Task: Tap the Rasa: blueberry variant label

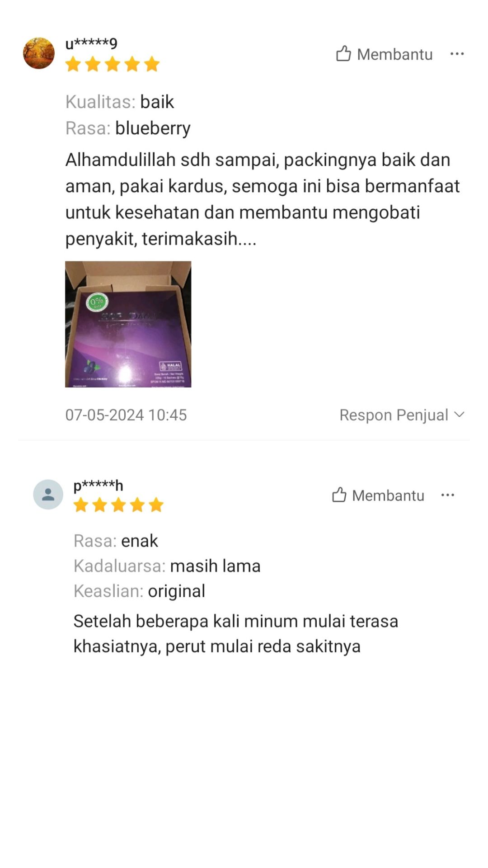Action: [128, 128]
